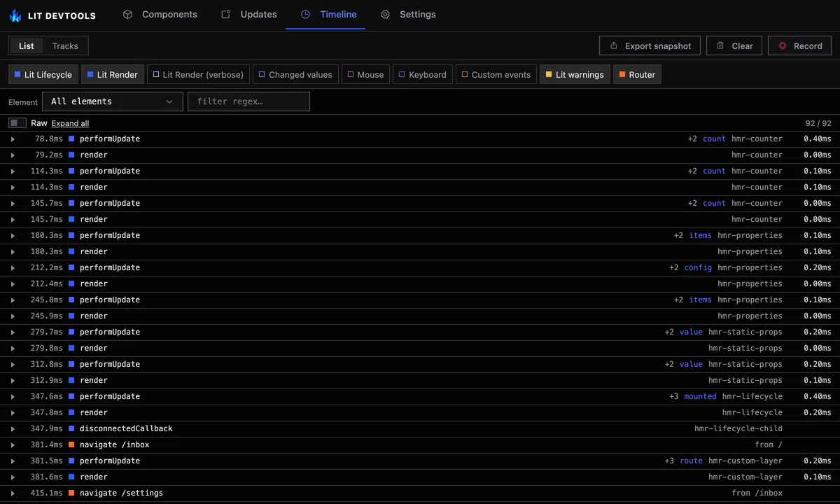Expand the disconnectedCallback row at 347.9ms

click(x=13, y=429)
